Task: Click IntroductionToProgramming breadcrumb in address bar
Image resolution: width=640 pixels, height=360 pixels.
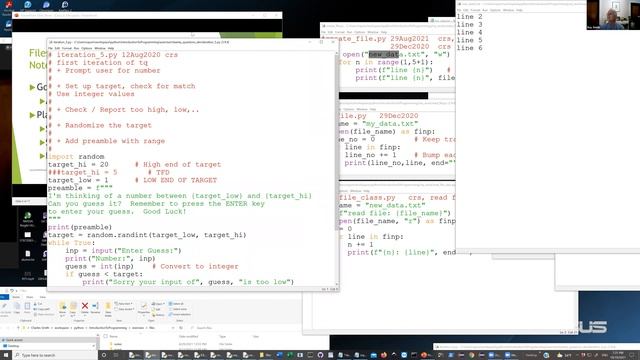Action: point(108,328)
